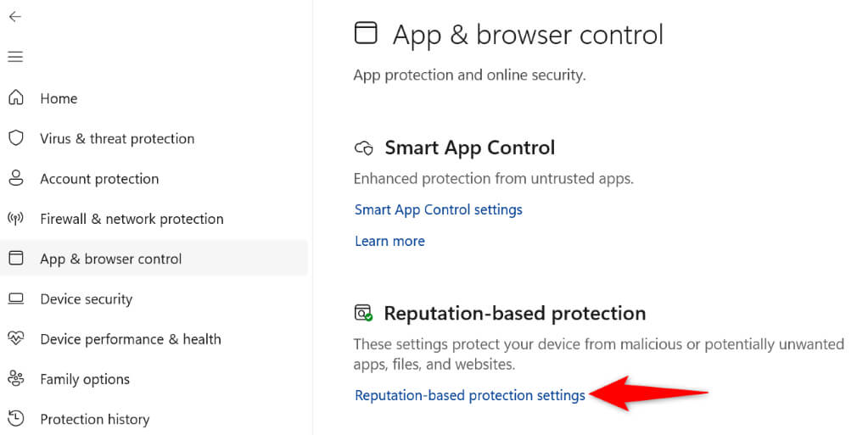Select Firewall & network protection
Viewport: 868px width, 435px height.
point(132,219)
